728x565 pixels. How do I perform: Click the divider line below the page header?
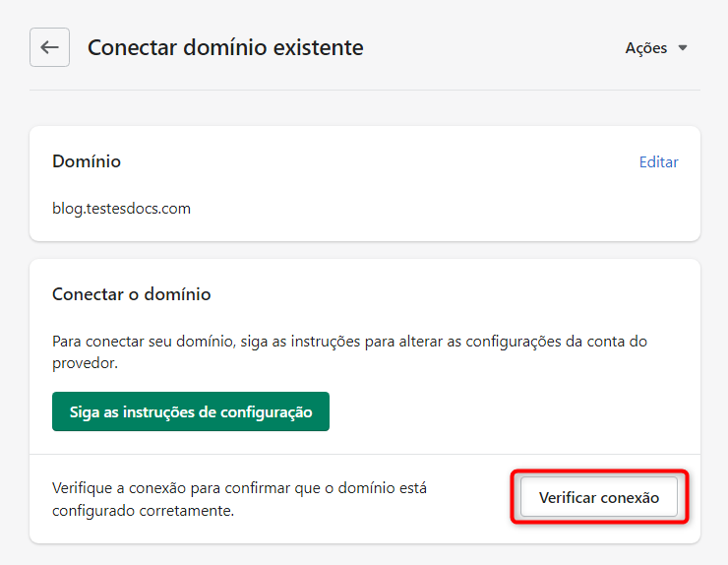(364, 91)
